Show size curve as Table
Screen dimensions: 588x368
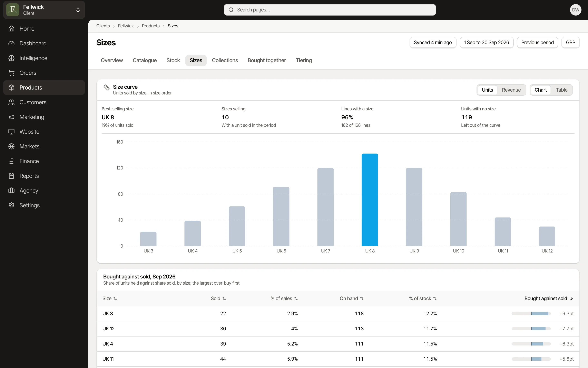(x=561, y=90)
